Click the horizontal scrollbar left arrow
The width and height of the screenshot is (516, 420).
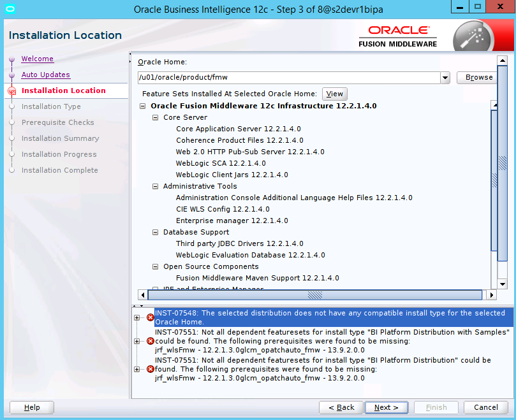point(142,295)
